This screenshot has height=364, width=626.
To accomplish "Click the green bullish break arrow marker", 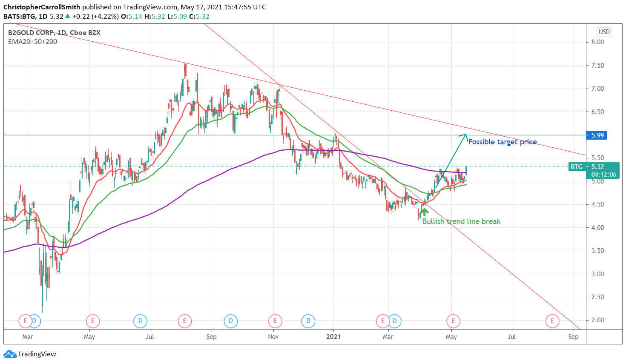I will 424,212.
